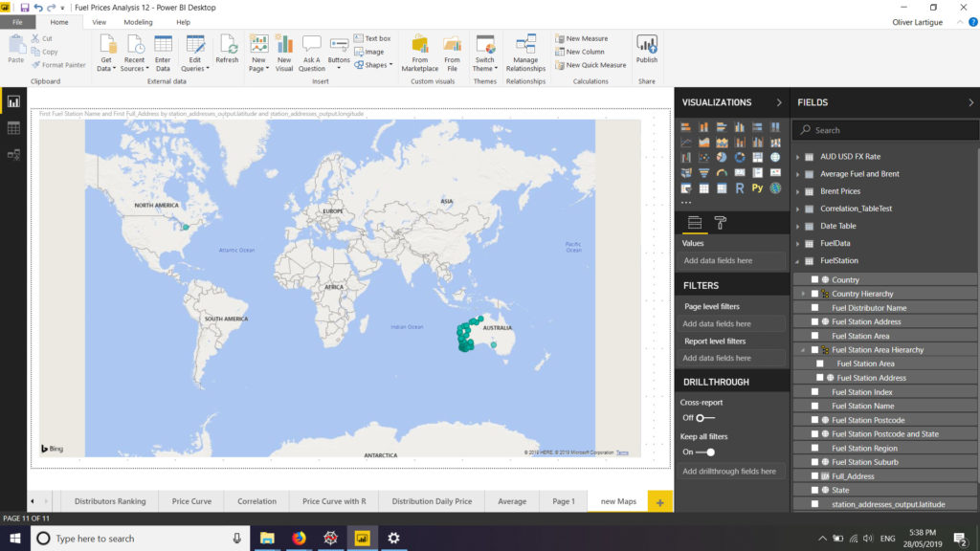This screenshot has width=980, height=551.
Task: Check the Fuel Distributor Name field
Action: 814,308
